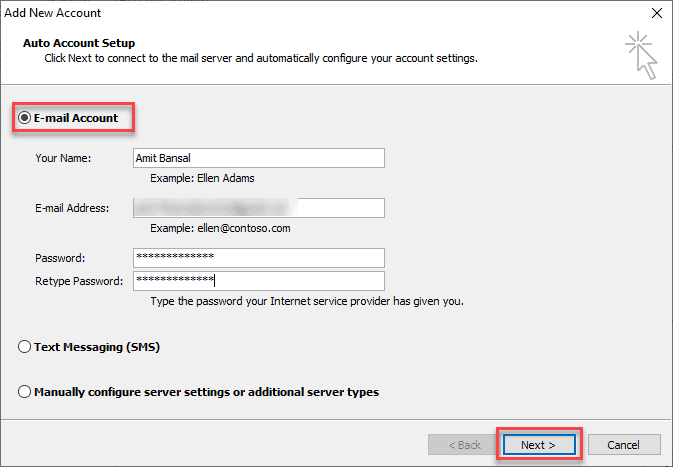Click the Retype Password input field

click(259, 281)
